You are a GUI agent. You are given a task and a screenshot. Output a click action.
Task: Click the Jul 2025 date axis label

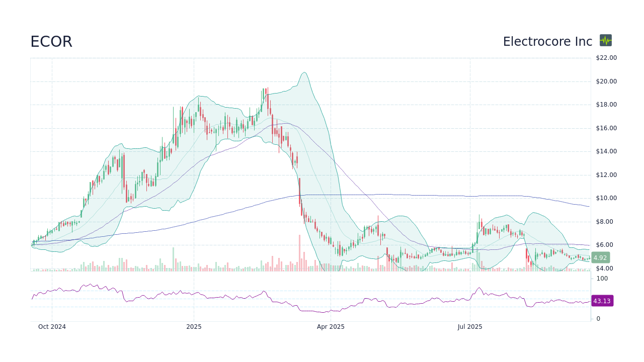tap(470, 327)
